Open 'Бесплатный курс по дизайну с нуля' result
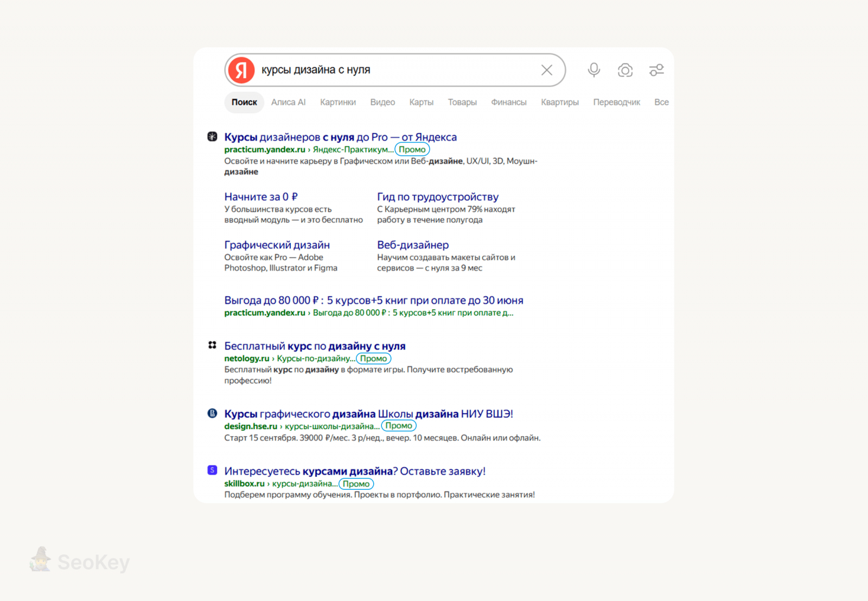Image resolution: width=868 pixels, height=601 pixels. tap(315, 346)
